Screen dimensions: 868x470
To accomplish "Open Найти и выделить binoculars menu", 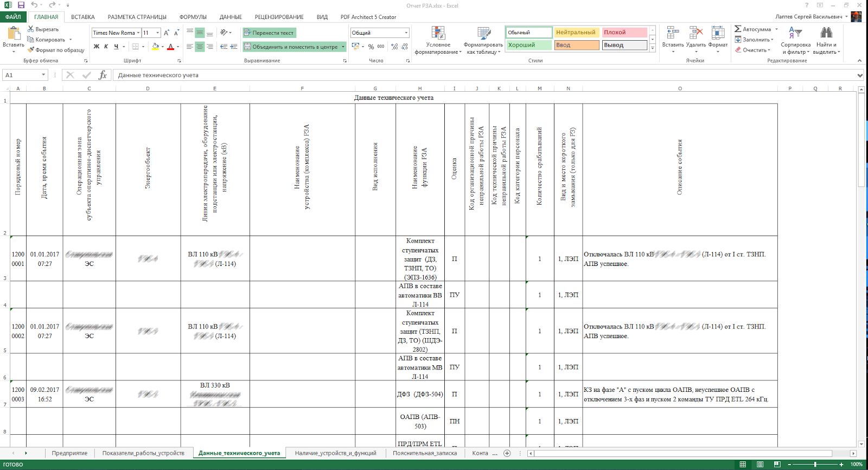I will click(x=826, y=40).
